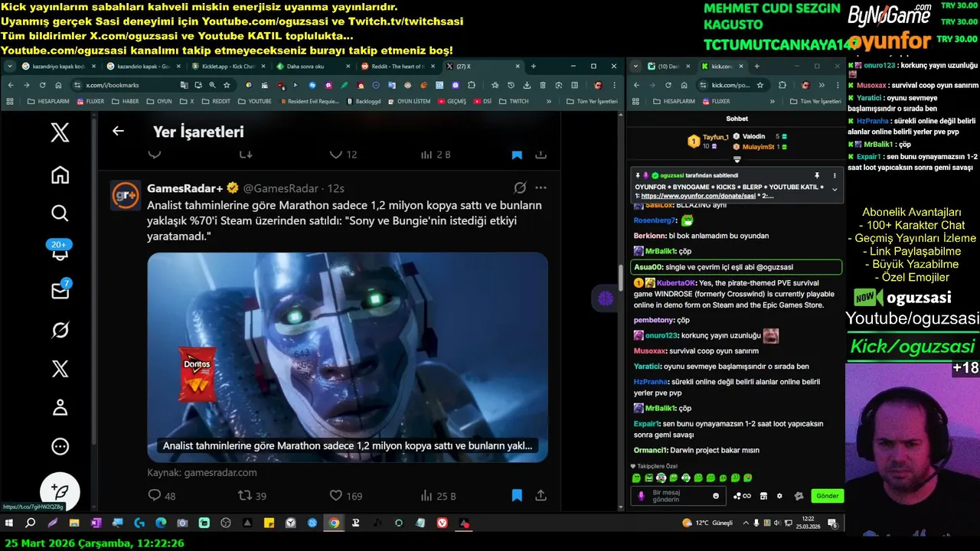The width and height of the screenshot is (980, 551).
Task: Open REDDIT bookmark folder
Action: pyautogui.click(x=215, y=101)
